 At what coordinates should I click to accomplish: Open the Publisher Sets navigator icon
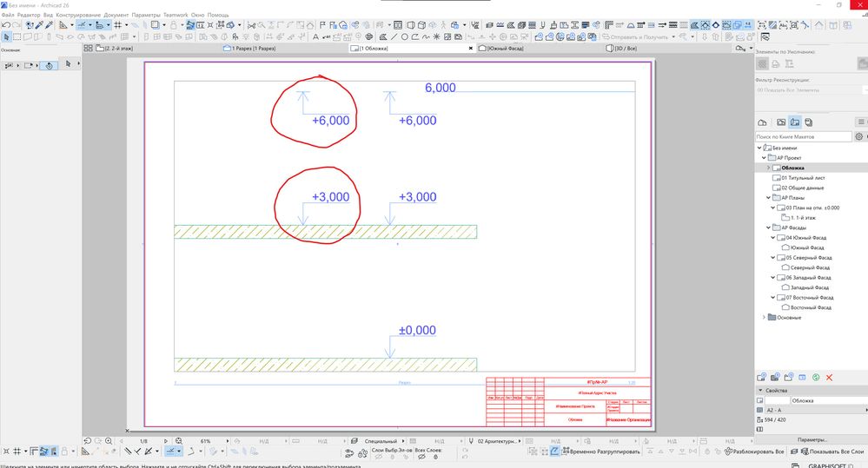[809, 122]
